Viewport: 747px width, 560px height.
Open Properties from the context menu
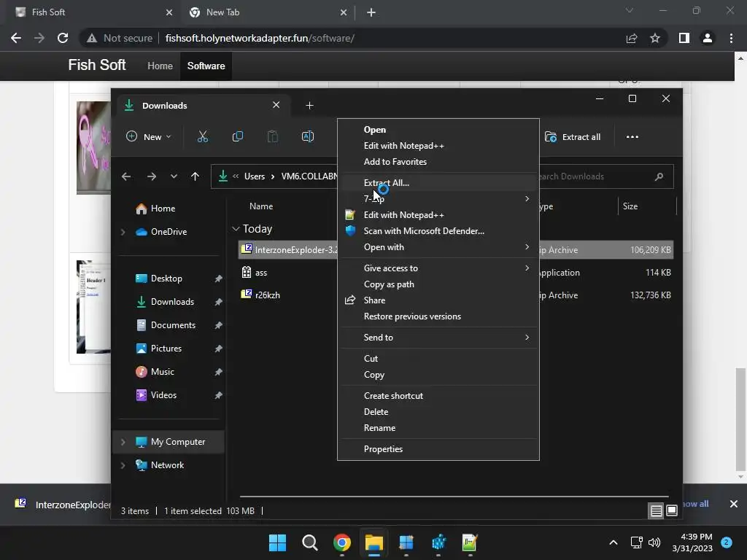pyautogui.click(x=438, y=449)
